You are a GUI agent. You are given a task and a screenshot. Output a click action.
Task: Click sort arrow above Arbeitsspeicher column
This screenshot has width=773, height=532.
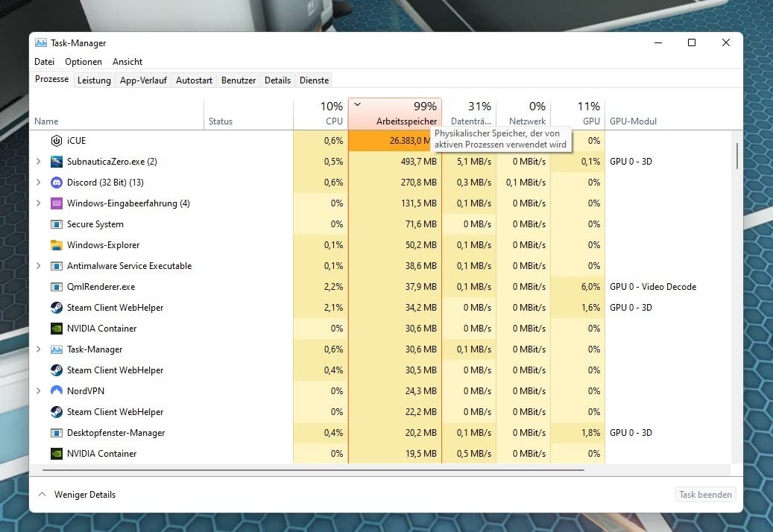pyautogui.click(x=358, y=104)
